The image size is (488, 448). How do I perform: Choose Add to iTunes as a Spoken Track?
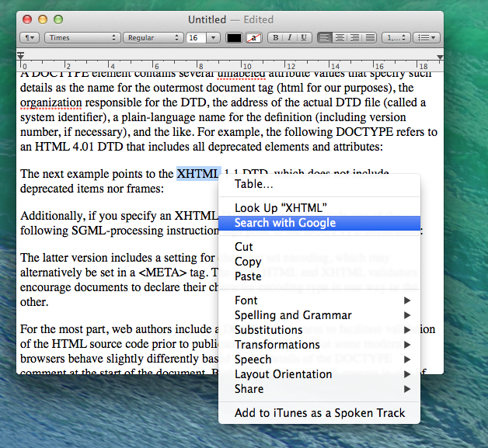(x=319, y=413)
